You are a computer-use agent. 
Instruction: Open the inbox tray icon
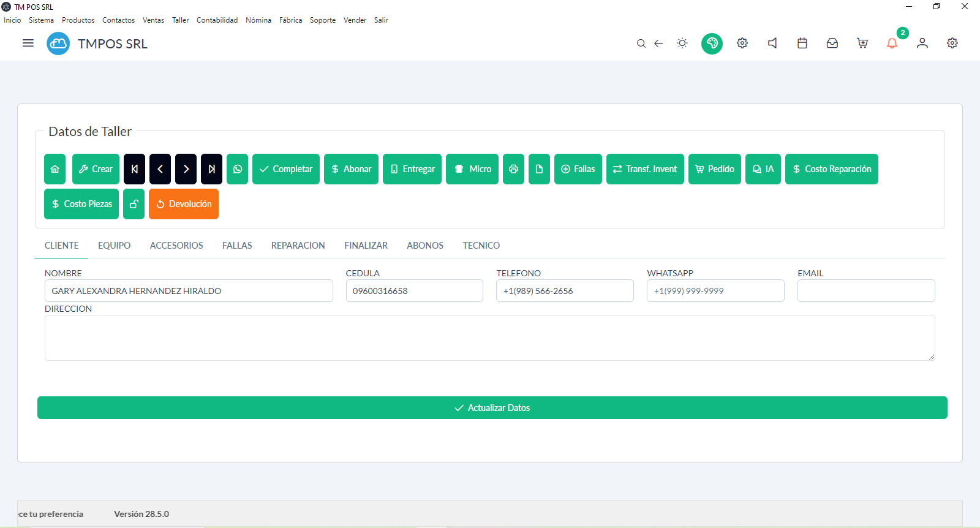pos(832,43)
